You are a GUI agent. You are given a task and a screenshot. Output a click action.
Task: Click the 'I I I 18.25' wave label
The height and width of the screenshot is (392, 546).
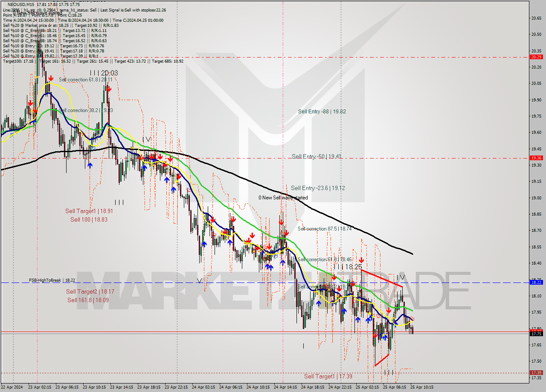click(x=348, y=266)
